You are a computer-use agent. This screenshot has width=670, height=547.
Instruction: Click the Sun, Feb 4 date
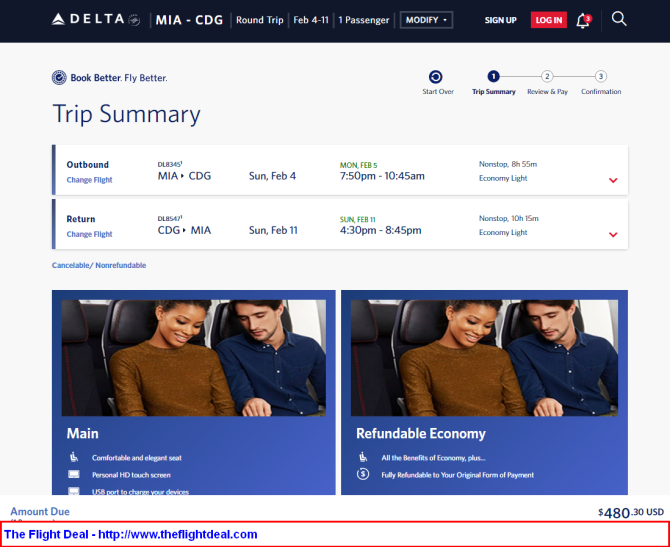click(272, 176)
